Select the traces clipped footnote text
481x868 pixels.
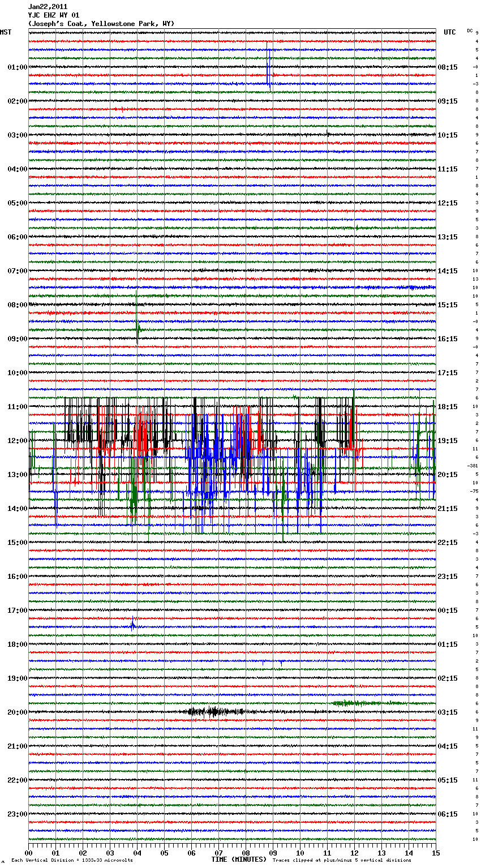pyautogui.click(x=342, y=861)
